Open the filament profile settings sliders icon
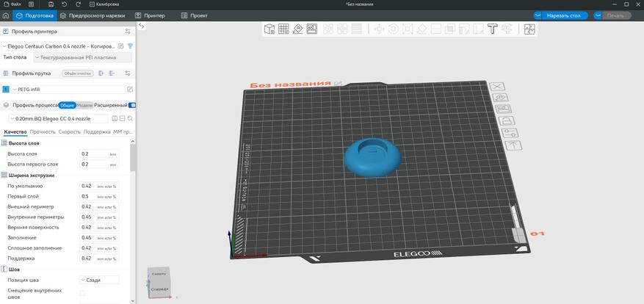644x304 pixels. pyautogui.click(x=127, y=73)
